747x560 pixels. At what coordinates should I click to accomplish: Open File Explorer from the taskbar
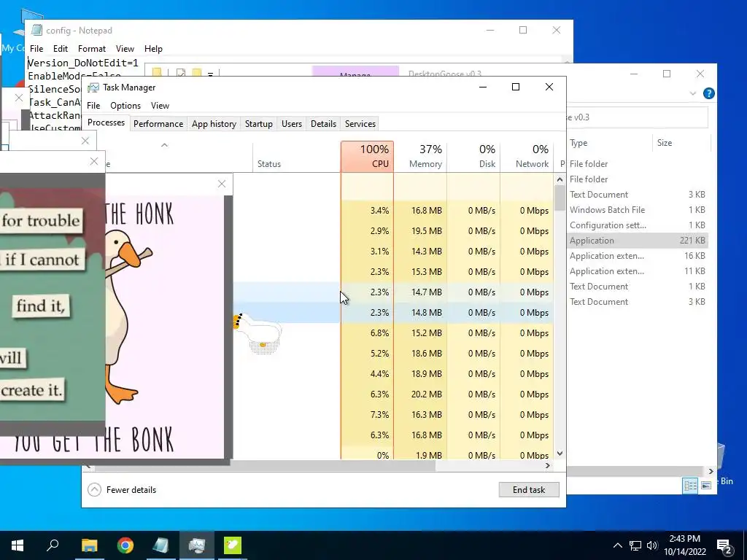(x=89, y=545)
